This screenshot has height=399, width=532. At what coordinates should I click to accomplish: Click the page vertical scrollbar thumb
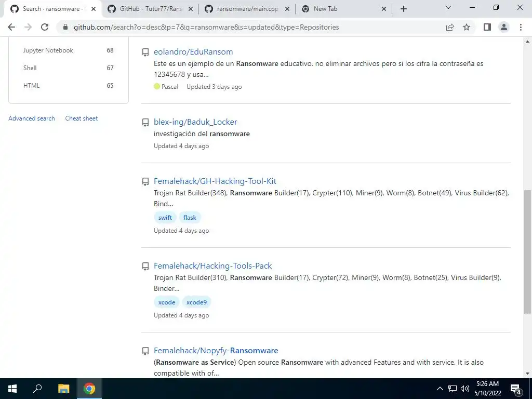(x=527, y=252)
